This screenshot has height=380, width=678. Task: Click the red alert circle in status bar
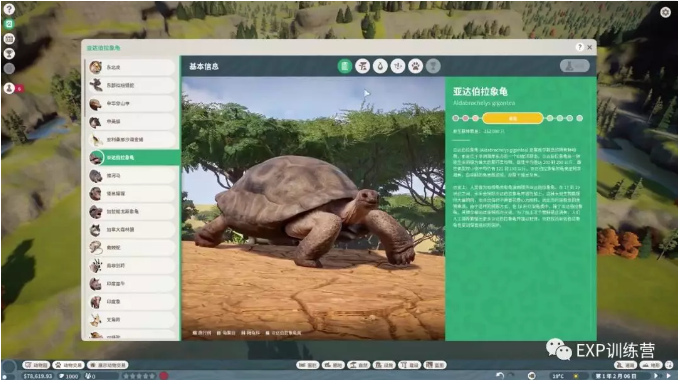(x=164, y=376)
